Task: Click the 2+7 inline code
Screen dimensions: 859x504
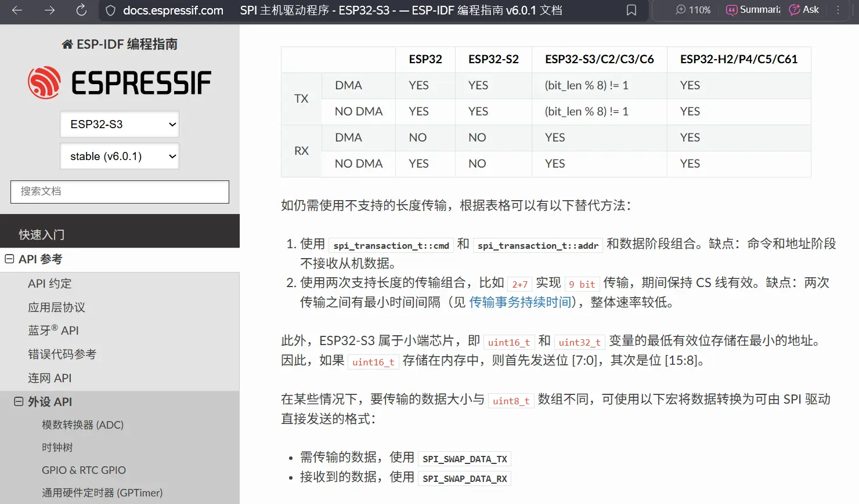Action: click(519, 284)
